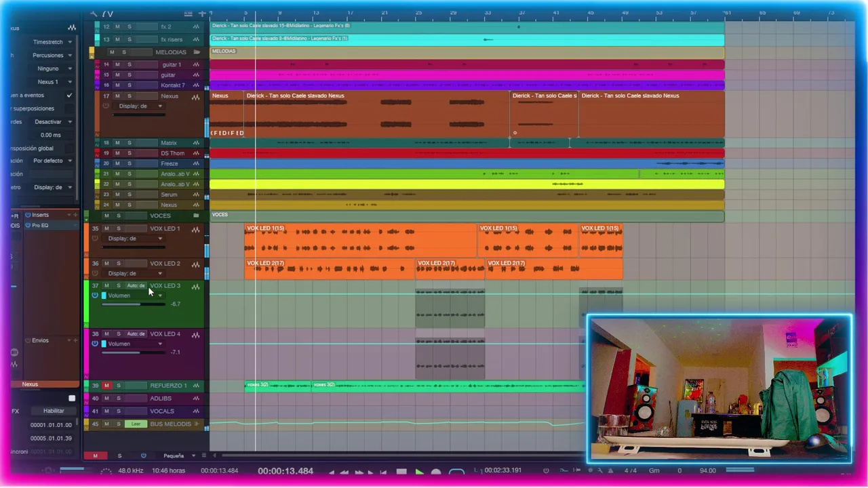This screenshot has height=488, width=868.
Task: Click global Mute button below track list
Action: pyautogui.click(x=95, y=455)
